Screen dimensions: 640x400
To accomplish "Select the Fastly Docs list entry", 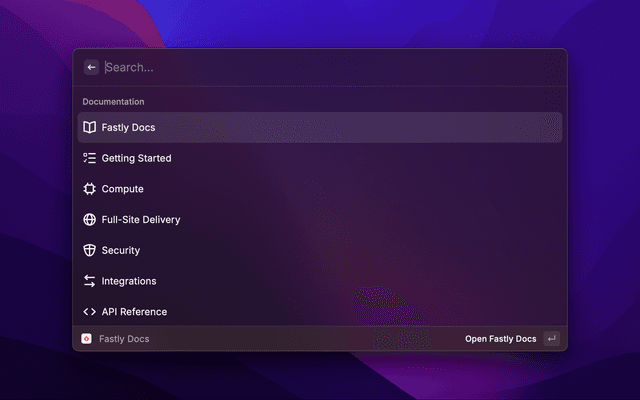I will (x=320, y=127).
